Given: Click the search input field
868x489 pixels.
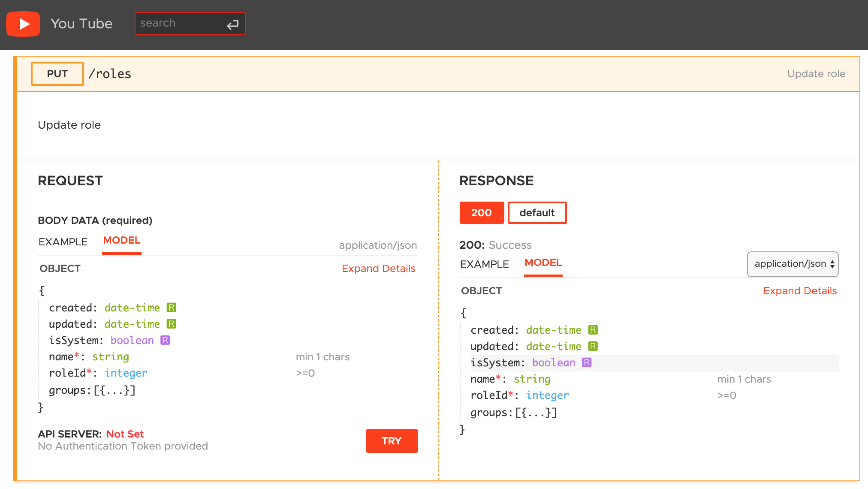Looking at the screenshot, I should click(x=180, y=23).
